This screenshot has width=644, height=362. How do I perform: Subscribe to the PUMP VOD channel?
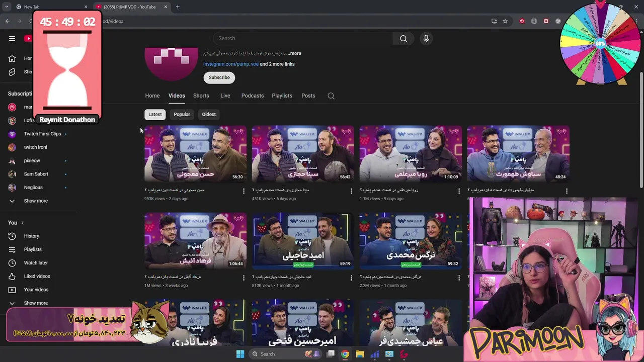pyautogui.click(x=219, y=77)
